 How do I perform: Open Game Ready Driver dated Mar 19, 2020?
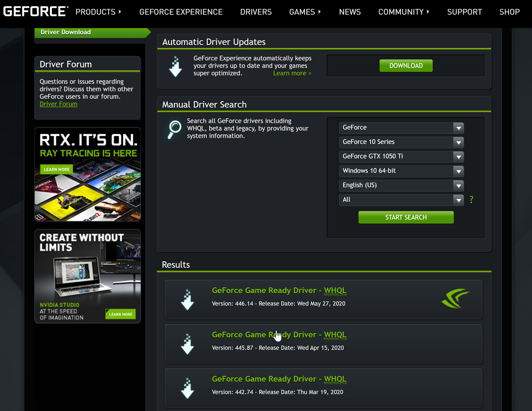[279, 379]
